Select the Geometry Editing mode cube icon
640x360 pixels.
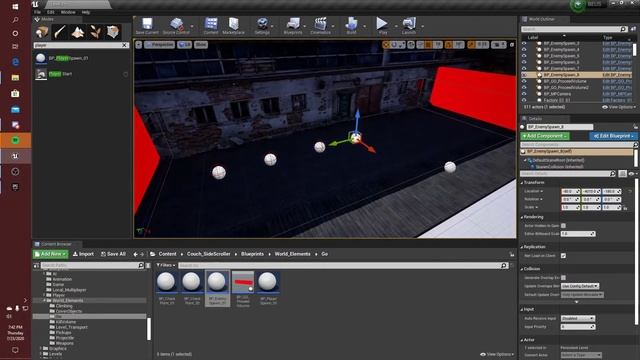coord(113,32)
